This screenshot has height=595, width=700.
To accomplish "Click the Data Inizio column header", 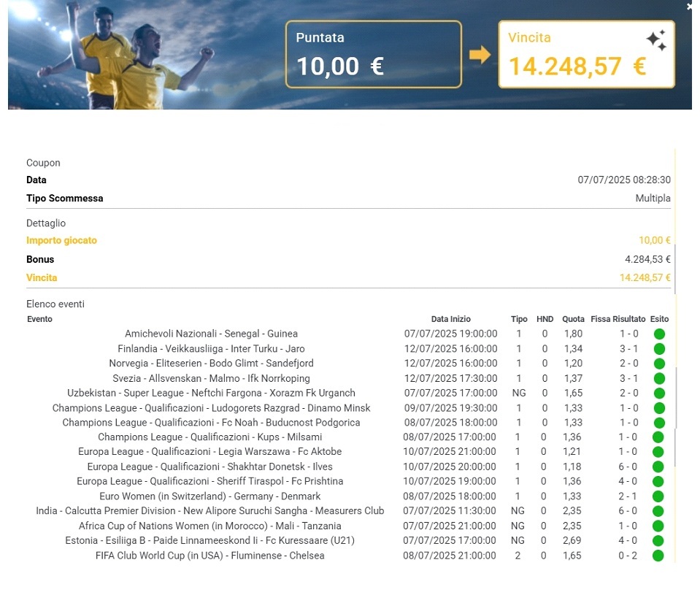I will [x=451, y=319].
